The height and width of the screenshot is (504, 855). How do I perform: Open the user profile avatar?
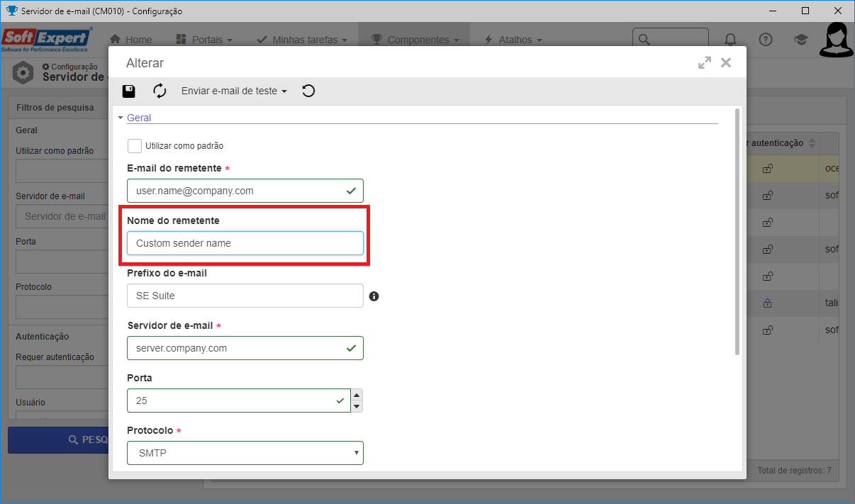click(x=837, y=39)
